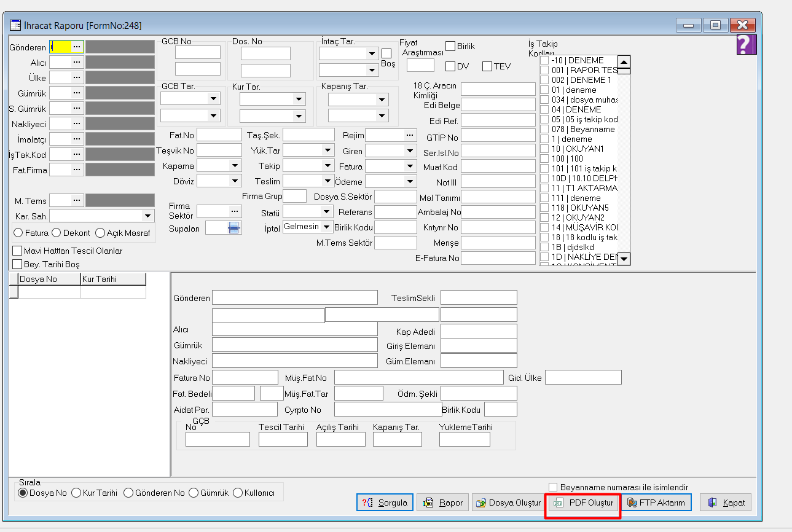This screenshot has height=532, width=792.
Task: Open Gümrük lookup ellipsis button
Action: click(77, 93)
